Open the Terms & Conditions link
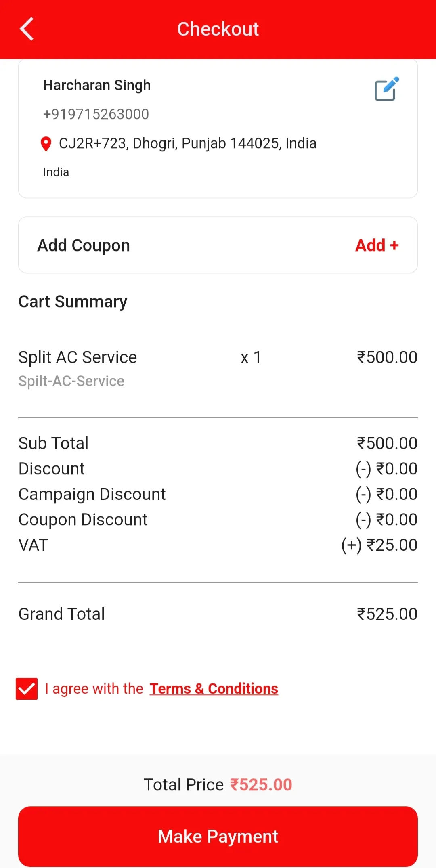 click(214, 689)
